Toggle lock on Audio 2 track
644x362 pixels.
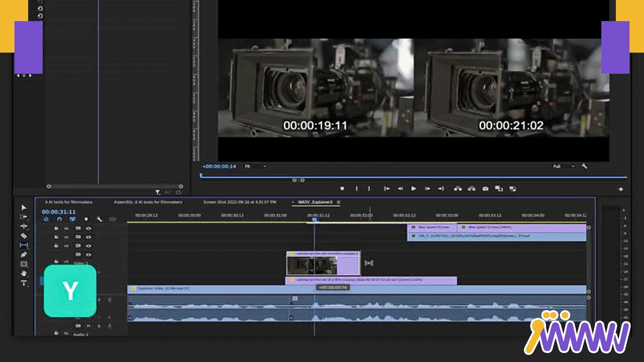(56, 333)
